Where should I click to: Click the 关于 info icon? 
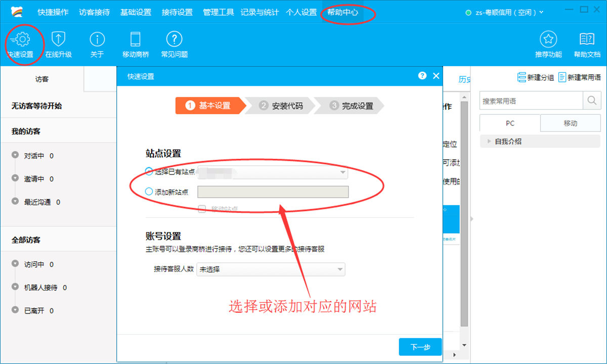[x=97, y=39]
